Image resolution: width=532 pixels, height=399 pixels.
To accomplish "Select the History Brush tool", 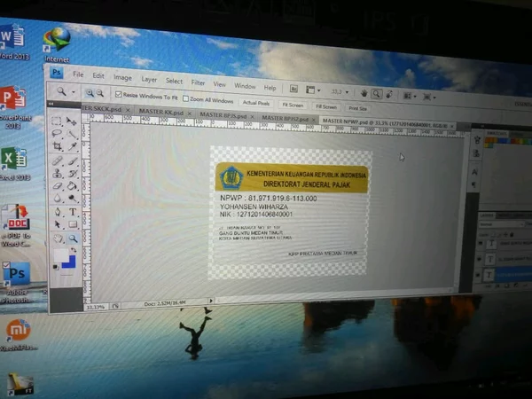I will point(73,174).
